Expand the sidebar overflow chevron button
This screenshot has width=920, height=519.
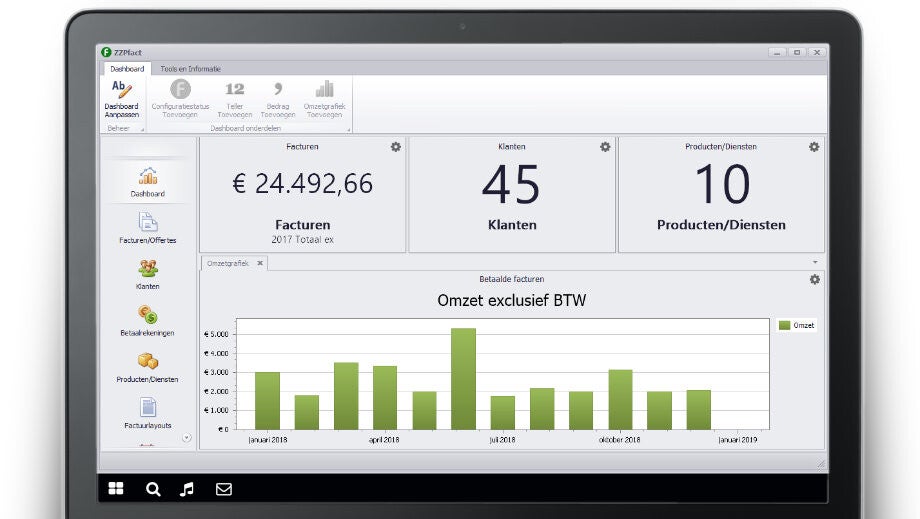pos(186,438)
